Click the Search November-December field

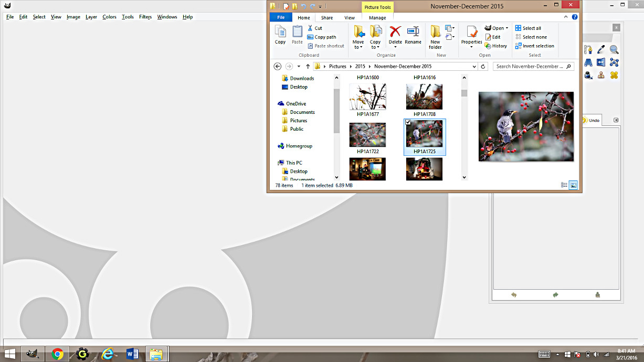click(x=530, y=67)
